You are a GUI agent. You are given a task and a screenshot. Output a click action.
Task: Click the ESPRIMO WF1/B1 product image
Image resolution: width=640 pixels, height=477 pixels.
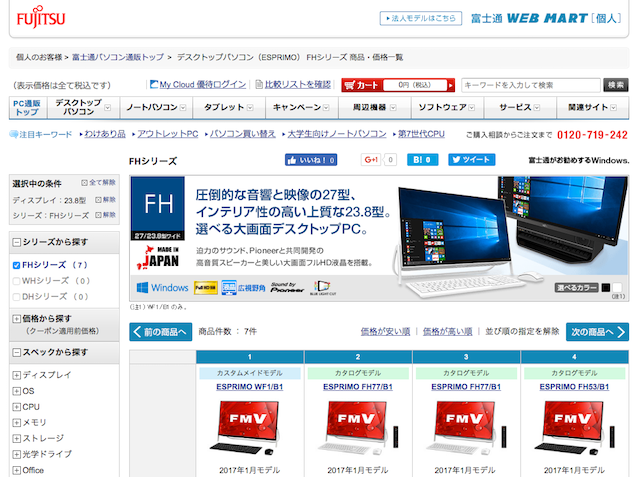[x=247, y=427]
